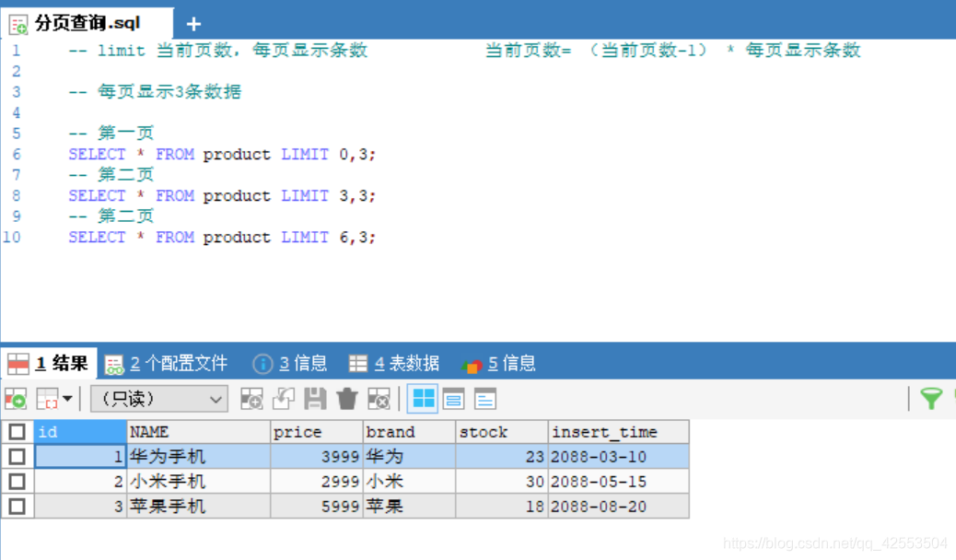Viewport: 956px width, 560px height.
Task: Click the stock column header
Action: pyautogui.click(x=502, y=432)
